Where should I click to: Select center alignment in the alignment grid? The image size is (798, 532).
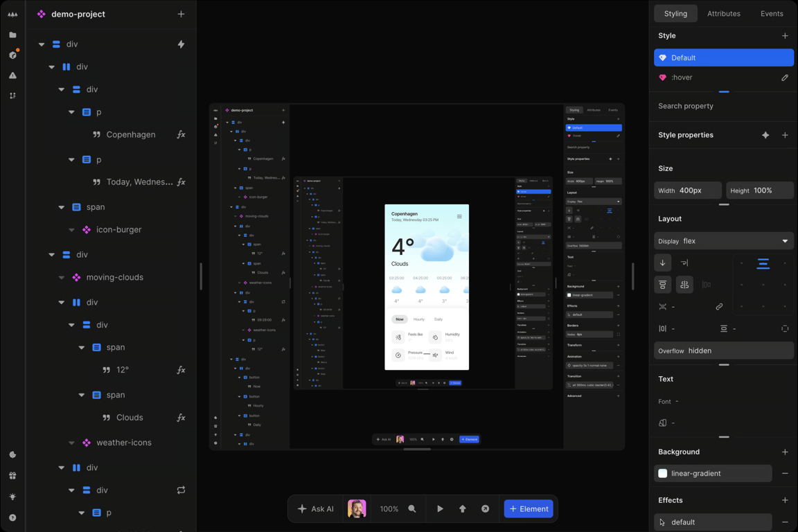pyautogui.click(x=763, y=285)
